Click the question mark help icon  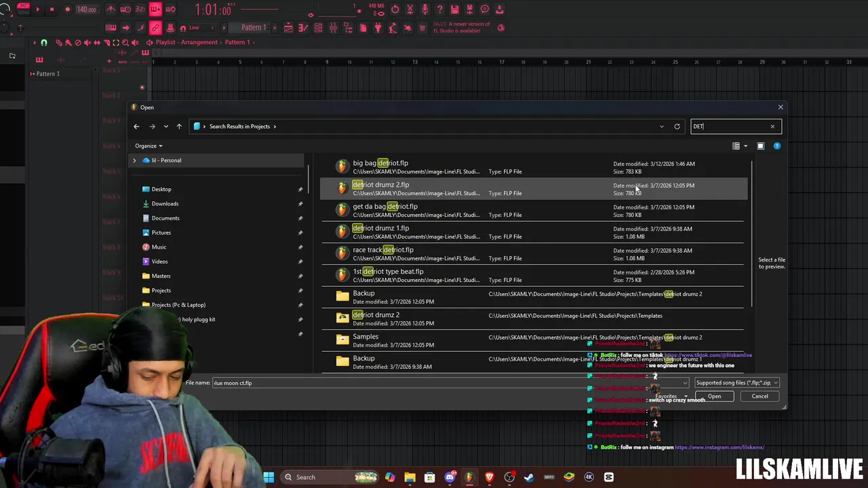pyautogui.click(x=440, y=9)
